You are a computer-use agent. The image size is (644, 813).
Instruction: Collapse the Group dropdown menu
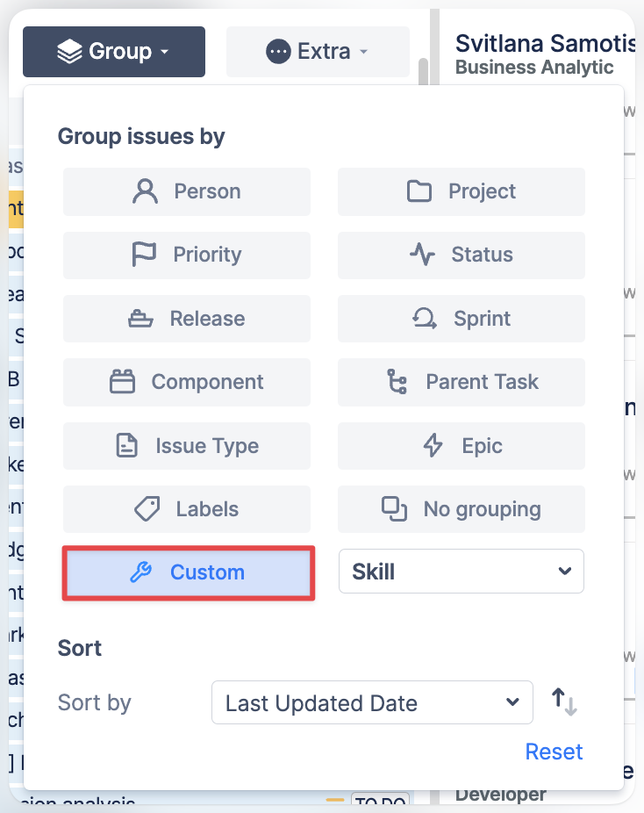coord(114,52)
